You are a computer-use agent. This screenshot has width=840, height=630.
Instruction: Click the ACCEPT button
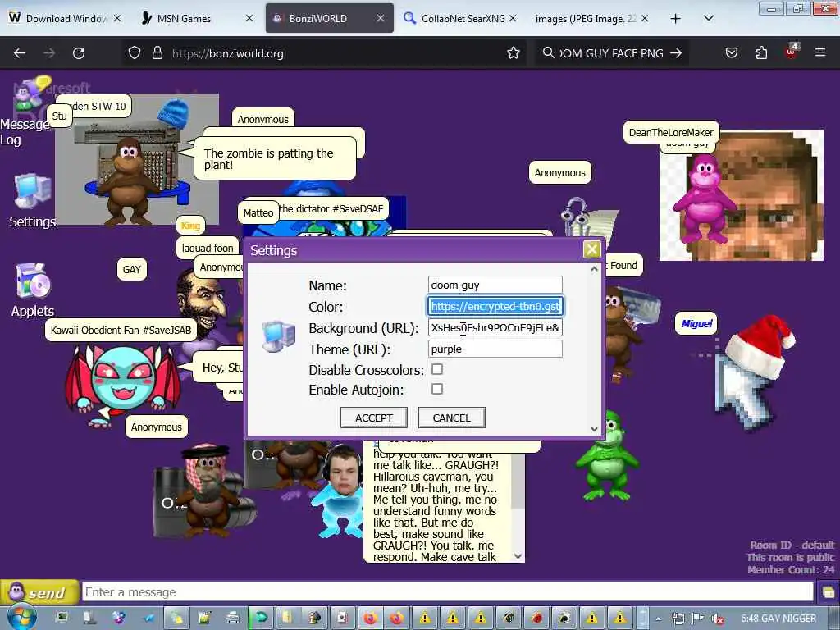point(374,418)
